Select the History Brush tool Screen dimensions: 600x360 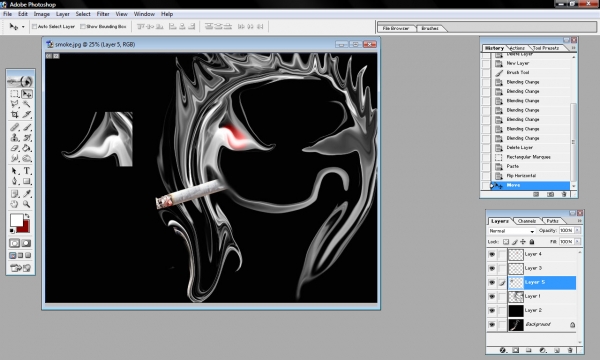pyautogui.click(x=27, y=138)
